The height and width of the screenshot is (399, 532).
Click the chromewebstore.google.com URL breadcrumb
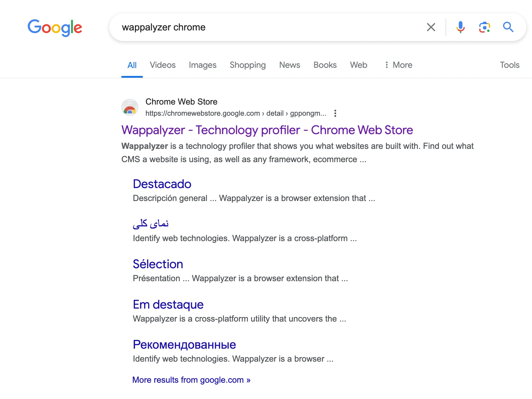(x=236, y=113)
